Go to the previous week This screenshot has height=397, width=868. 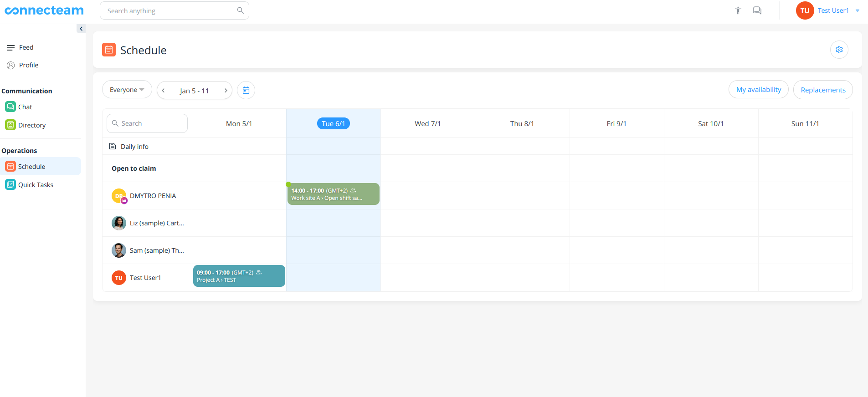pyautogui.click(x=163, y=90)
